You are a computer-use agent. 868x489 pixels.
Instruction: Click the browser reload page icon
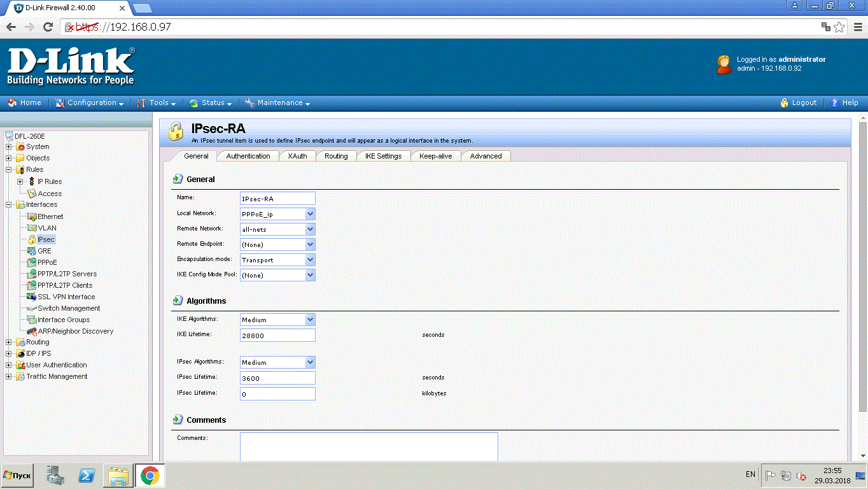(x=48, y=27)
